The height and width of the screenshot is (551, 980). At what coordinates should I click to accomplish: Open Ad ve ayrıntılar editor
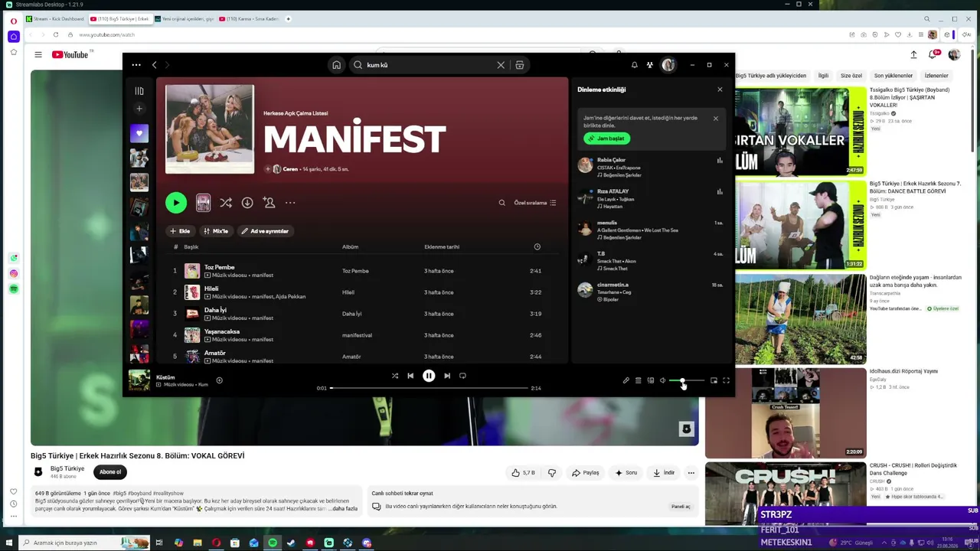[265, 231]
